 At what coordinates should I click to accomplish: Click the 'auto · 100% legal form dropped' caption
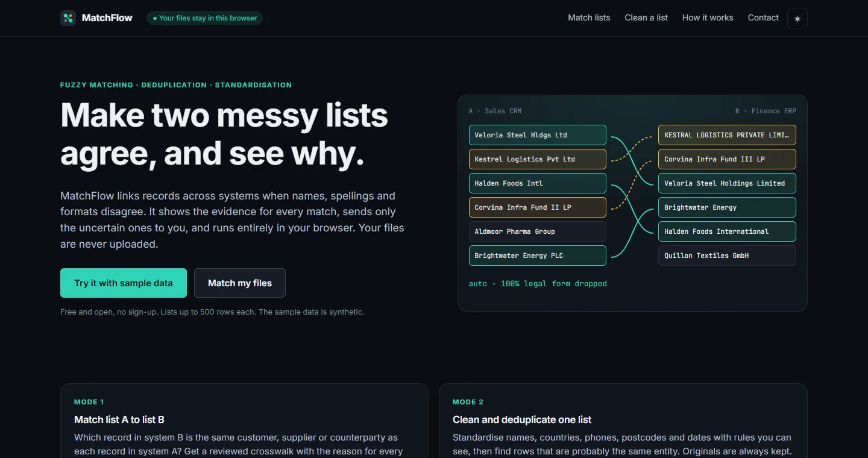(538, 284)
